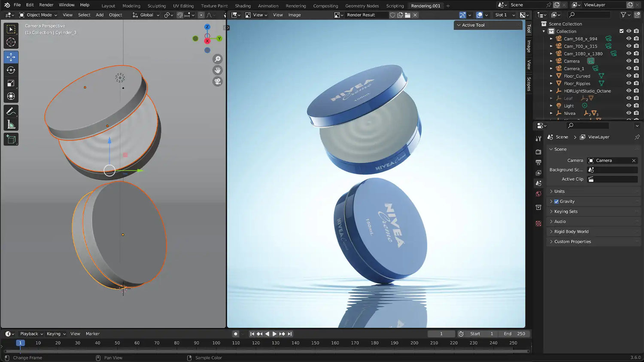This screenshot has width=644, height=362.
Task: Clear the Camera field with X
Action: pos(634,160)
